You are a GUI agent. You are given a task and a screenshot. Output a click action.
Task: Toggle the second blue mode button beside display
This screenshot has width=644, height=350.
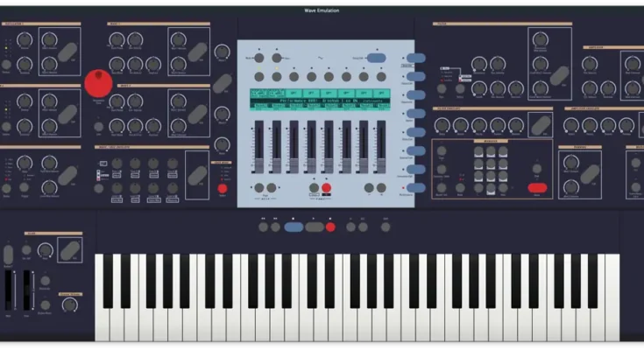point(416,77)
